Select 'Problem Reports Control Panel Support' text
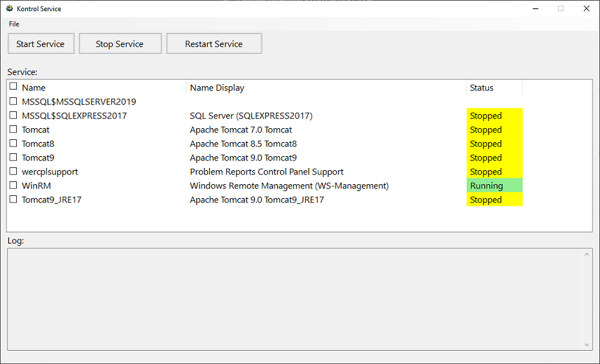Screen dimensions: 600x364 (267, 172)
